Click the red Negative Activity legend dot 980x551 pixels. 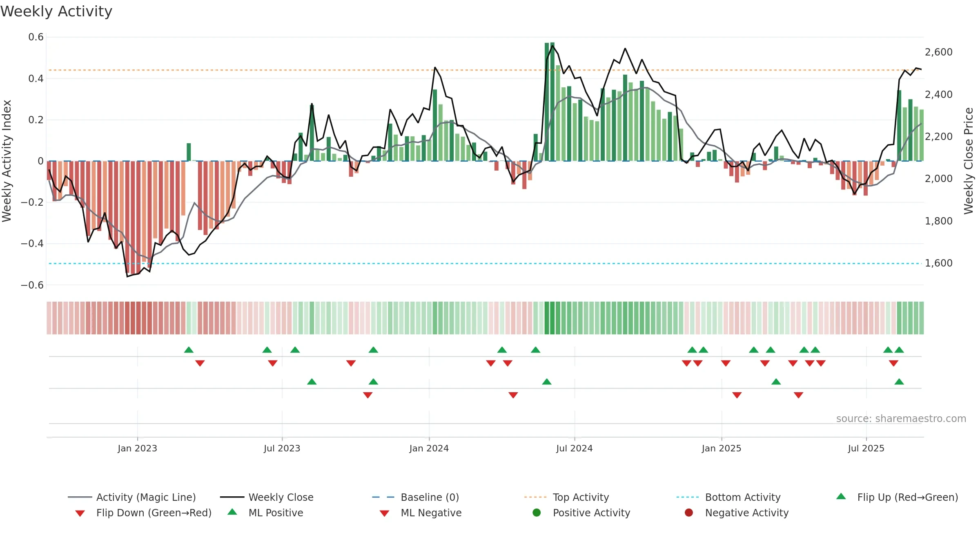689,512
